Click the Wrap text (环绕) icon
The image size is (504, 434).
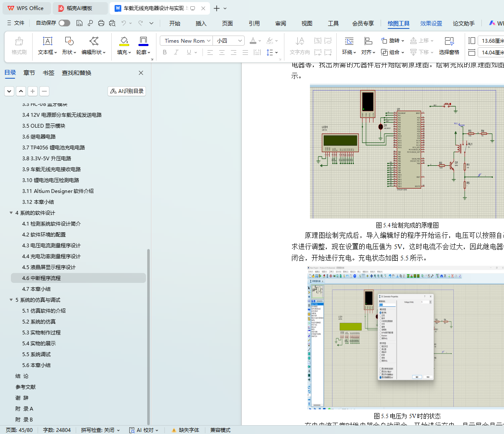(x=349, y=41)
